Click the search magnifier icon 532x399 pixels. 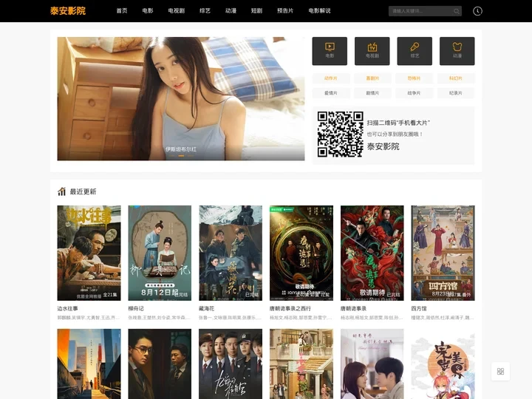point(457,11)
